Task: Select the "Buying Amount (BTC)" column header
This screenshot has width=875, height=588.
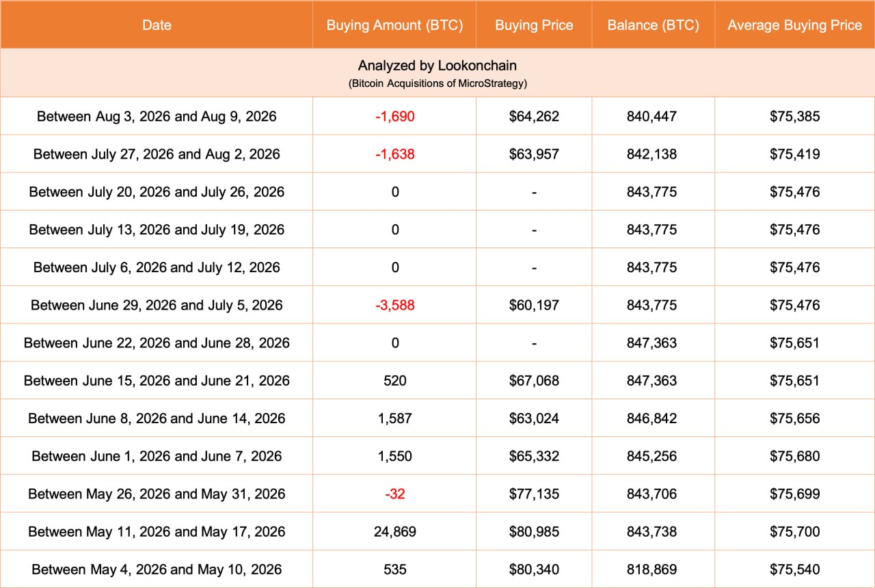Action: [x=395, y=25]
